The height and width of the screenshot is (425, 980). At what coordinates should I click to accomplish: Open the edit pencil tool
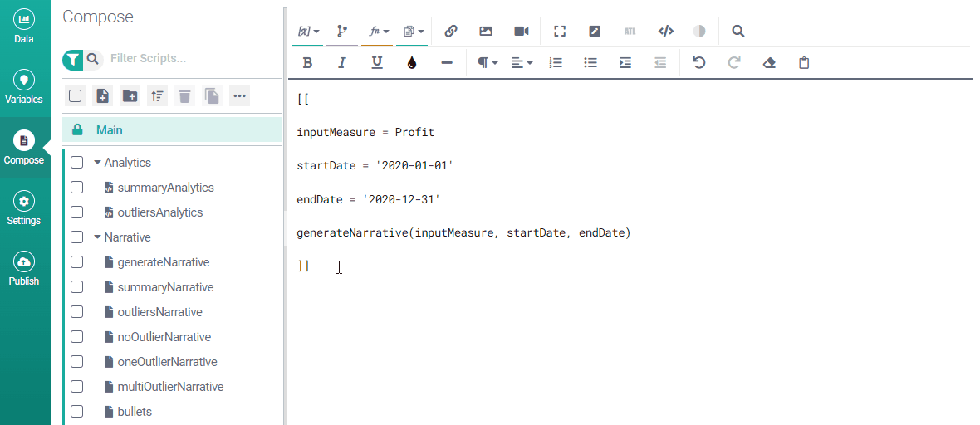click(595, 32)
